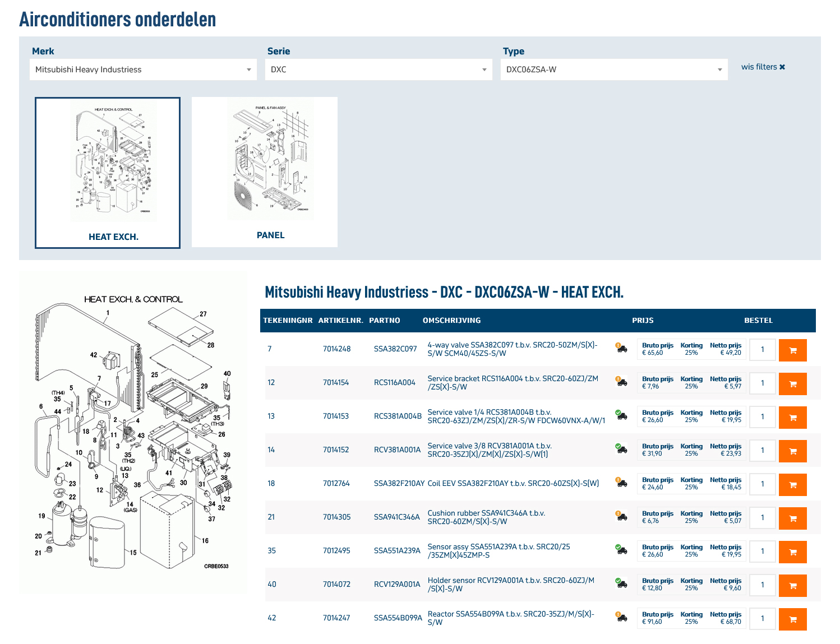Click cart icon for Reactor SSA554B099A

792,619
